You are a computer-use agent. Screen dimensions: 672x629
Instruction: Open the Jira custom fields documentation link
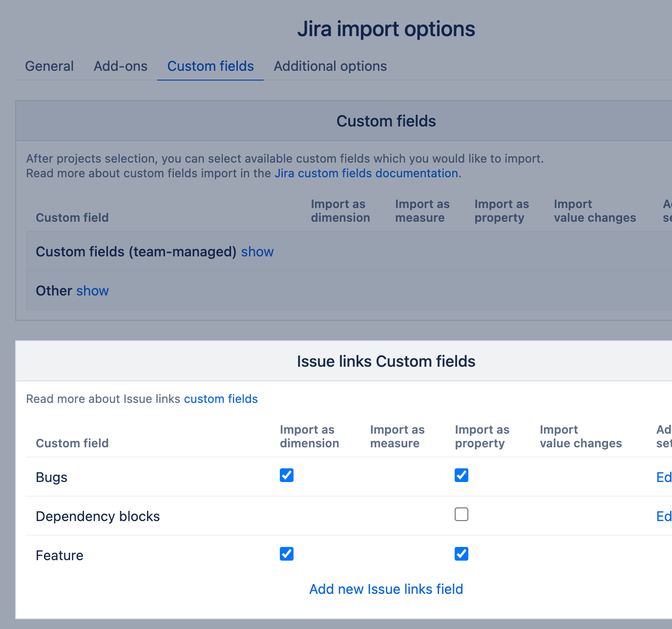(366, 173)
